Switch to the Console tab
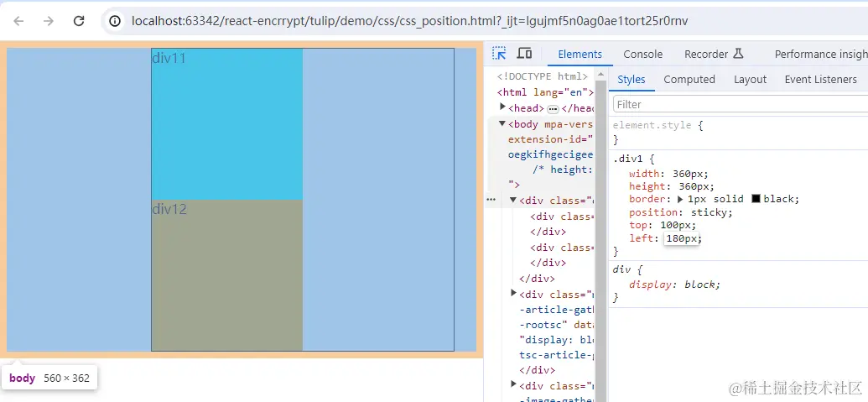 pos(642,55)
